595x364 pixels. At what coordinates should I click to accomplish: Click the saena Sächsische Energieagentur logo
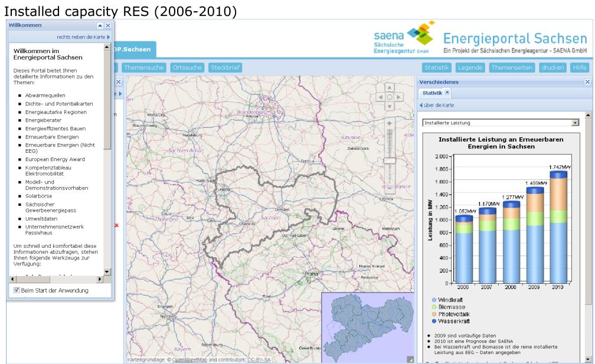(x=404, y=38)
